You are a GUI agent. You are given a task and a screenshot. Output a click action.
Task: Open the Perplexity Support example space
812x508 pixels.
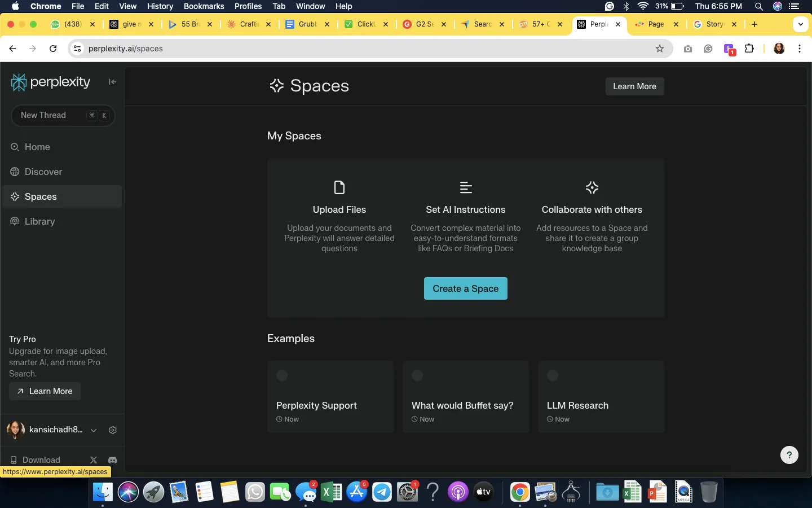330,397
